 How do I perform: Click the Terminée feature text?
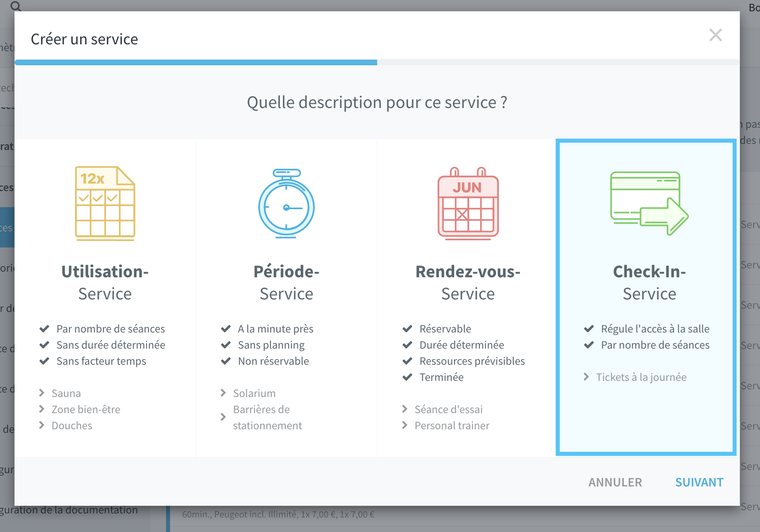pyautogui.click(x=442, y=377)
